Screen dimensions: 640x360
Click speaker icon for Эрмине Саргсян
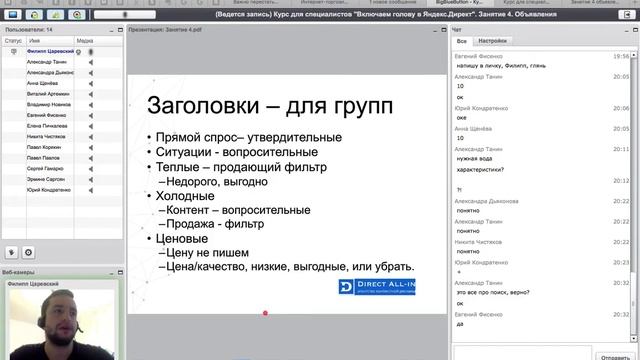91,180
